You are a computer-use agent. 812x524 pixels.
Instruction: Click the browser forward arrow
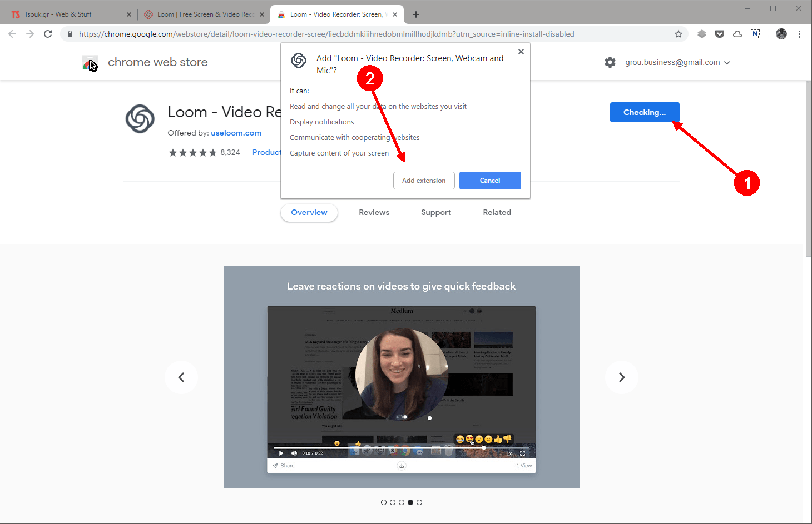pos(30,34)
